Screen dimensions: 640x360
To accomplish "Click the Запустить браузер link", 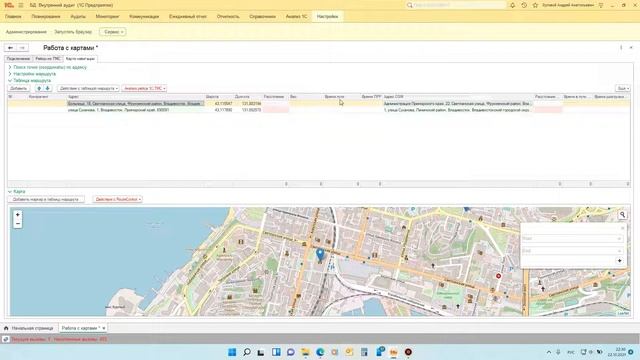I will tap(73, 32).
